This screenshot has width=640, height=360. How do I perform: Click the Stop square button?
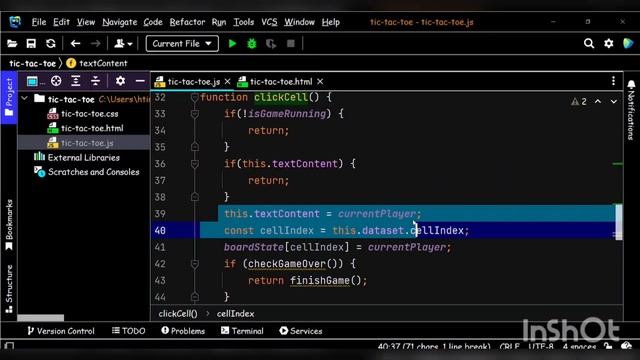pos(291,43)
